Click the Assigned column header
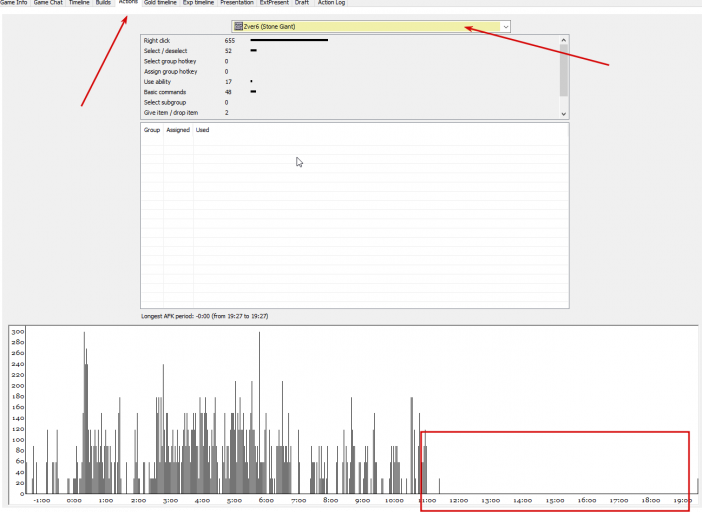The height and width of the screenshot is (512, 702). [x=178, y=130]
